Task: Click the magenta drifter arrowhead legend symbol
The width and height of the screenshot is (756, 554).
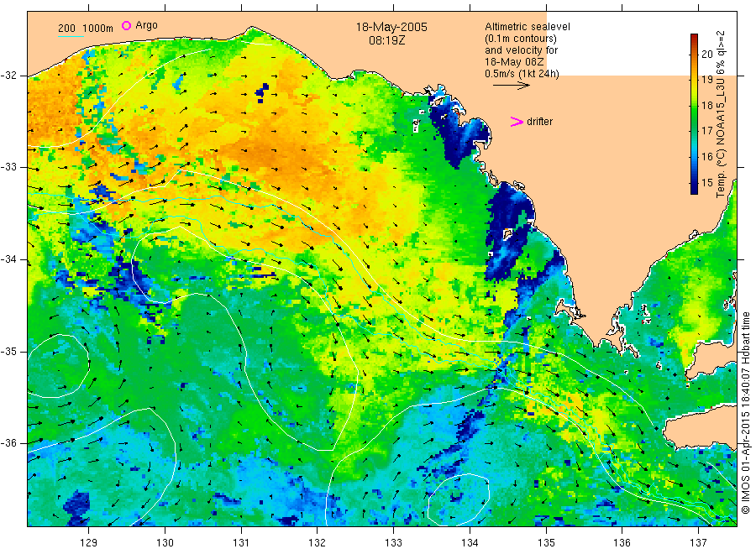Action: (517, 122)
